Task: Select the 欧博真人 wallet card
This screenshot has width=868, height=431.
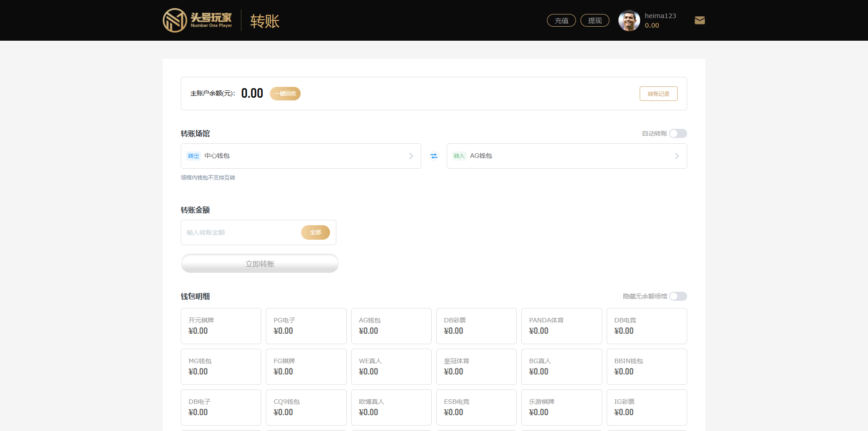Action: (391, 407)
